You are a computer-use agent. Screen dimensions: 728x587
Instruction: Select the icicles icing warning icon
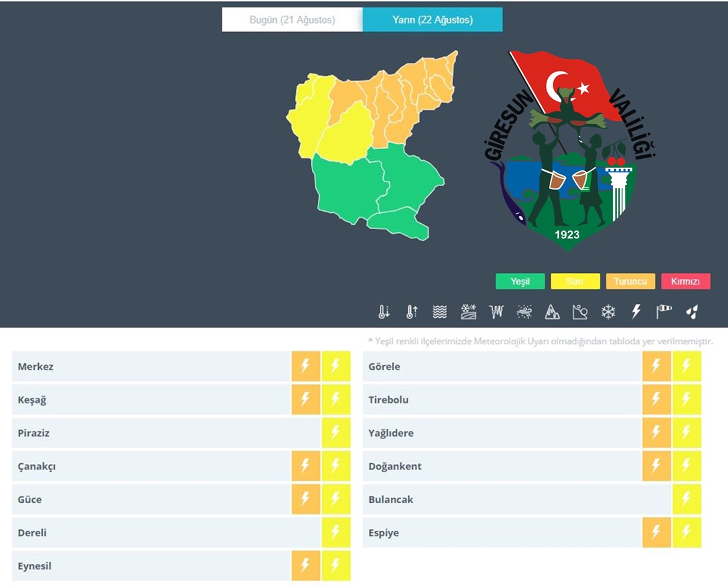click(496, 312)
